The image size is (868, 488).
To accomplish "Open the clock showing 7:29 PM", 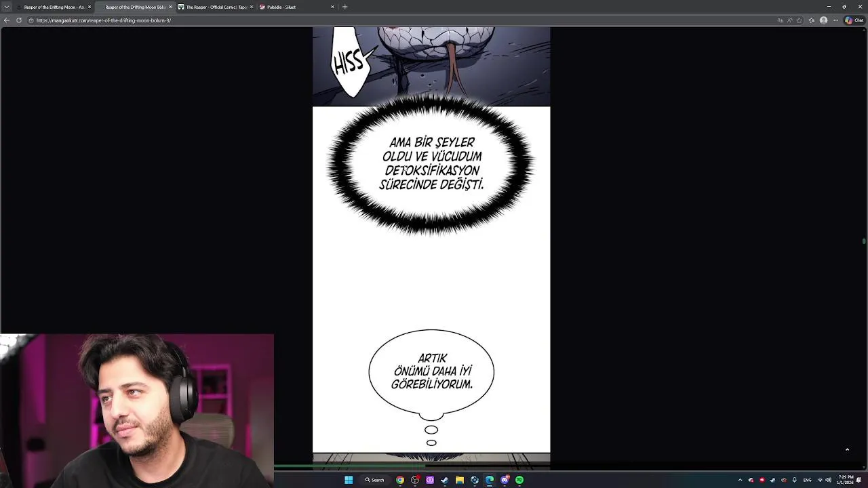I will [846, 480].
